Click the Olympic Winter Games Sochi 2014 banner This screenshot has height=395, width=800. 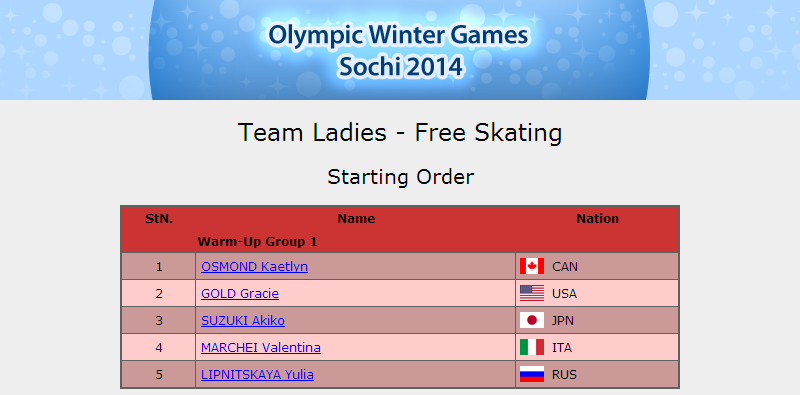tap(400, 50)
